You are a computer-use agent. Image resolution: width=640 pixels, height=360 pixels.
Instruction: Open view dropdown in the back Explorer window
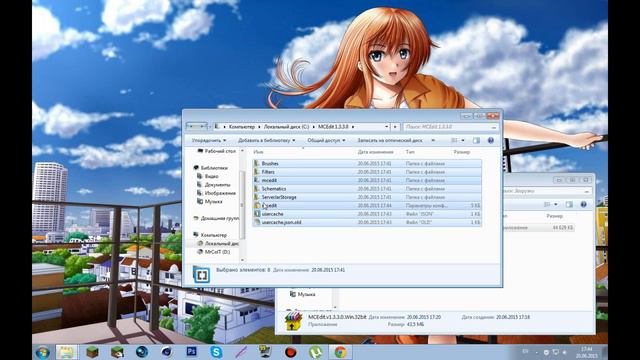(556, 204)
